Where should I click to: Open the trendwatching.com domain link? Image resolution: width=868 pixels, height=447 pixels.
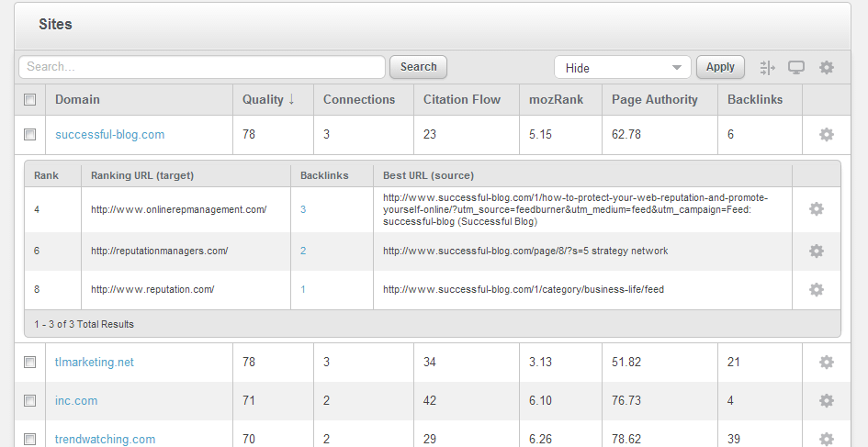tap(105, 439)
